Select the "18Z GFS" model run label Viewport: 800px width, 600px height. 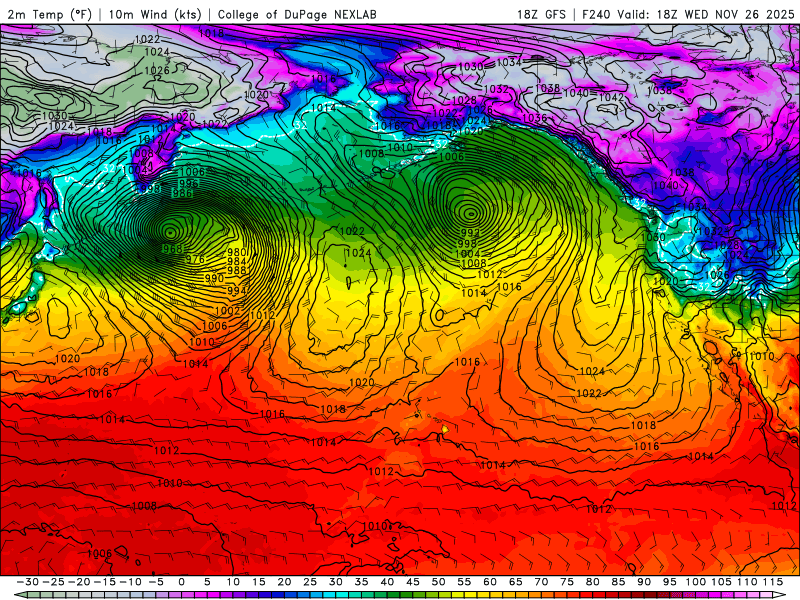click(x=541, y=14)
